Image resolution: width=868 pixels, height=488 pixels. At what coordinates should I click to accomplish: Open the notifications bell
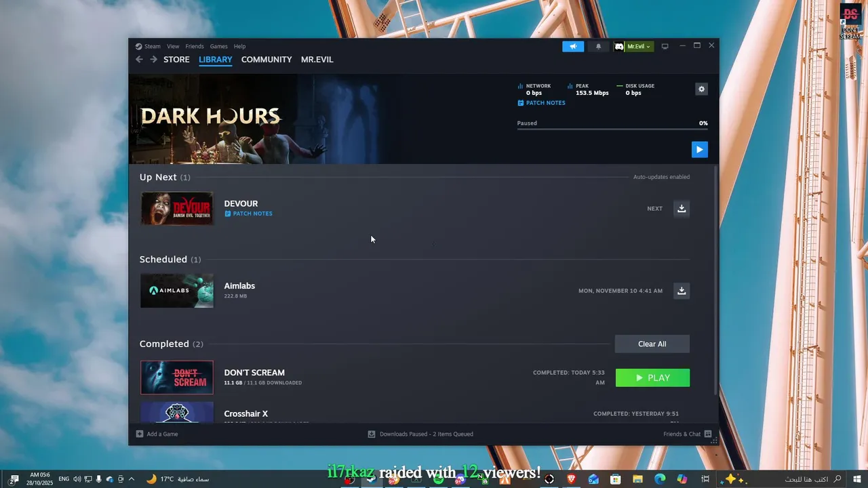click(598, 46)
